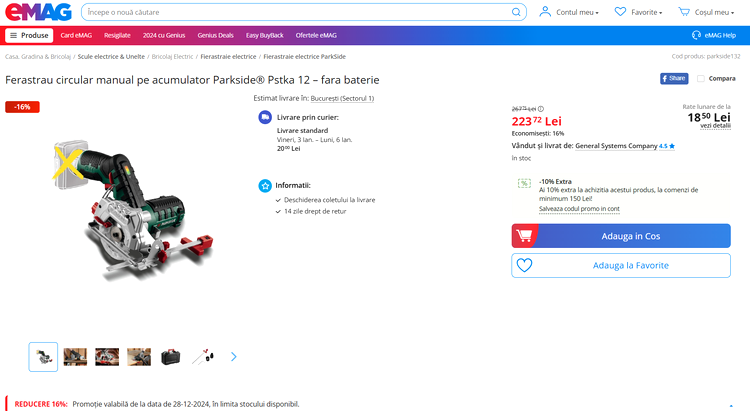Tick the Compara checkbox
Viewport: 750px width, 411px height.
[x=701, y=78]
